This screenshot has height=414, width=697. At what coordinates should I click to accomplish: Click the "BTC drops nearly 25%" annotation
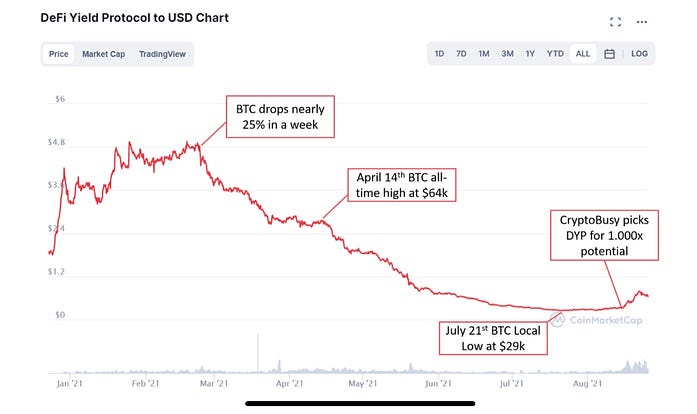[x=280, y=118]
